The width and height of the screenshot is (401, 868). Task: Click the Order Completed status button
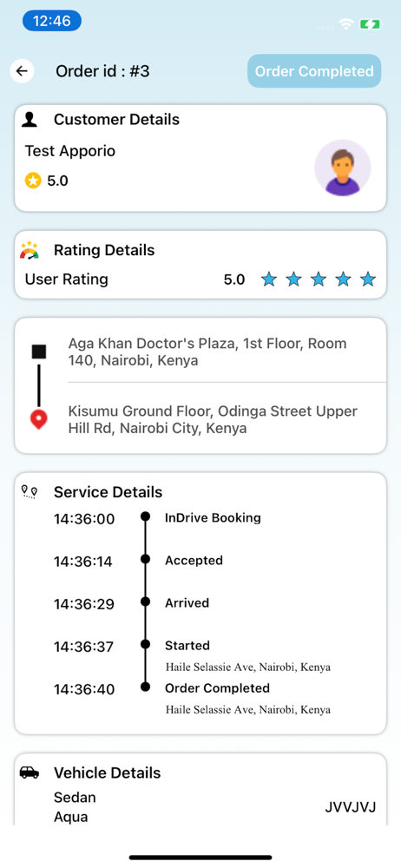(x=314, y=71)
